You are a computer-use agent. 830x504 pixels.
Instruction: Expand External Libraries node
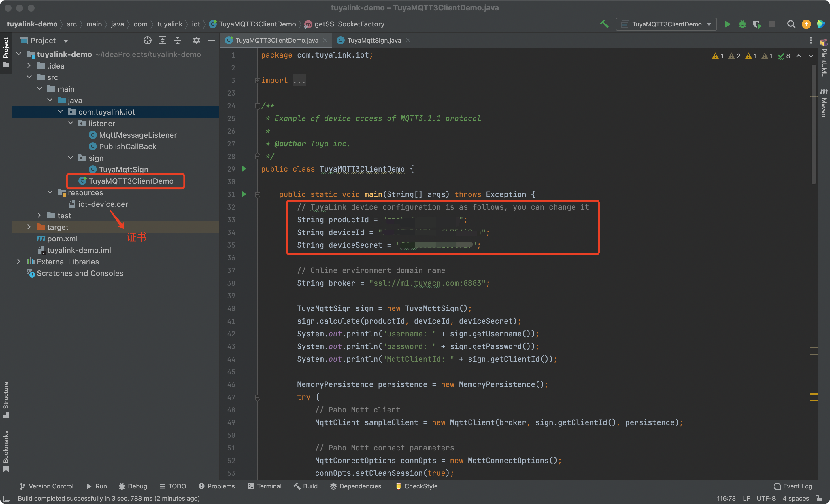pyautogui.click(x=19, y=261)
